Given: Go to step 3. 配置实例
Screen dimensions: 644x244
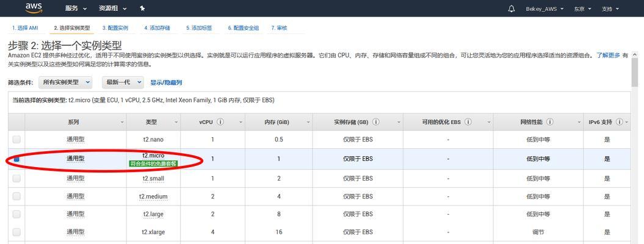Looking at the screenshot, I should point(115,28).
